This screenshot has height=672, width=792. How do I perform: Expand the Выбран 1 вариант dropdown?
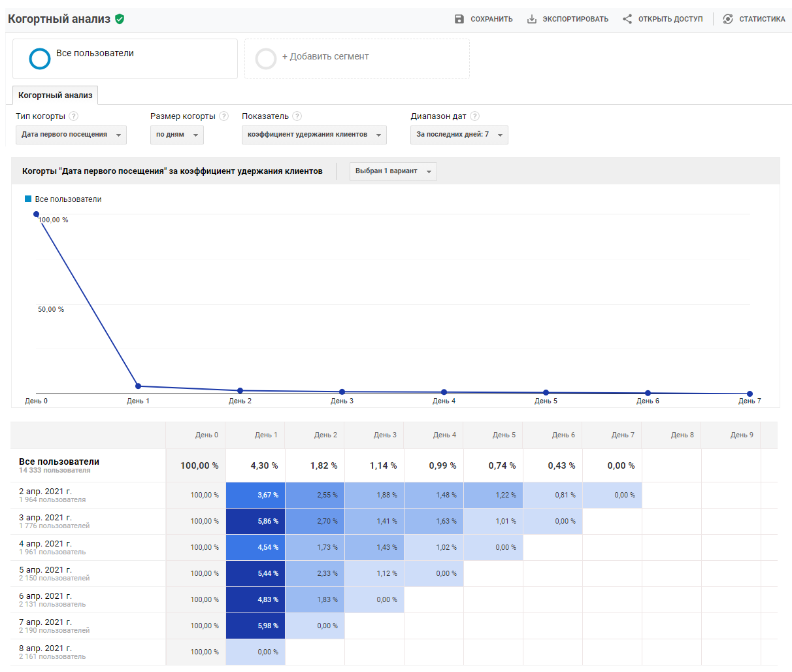coord(393,171)
